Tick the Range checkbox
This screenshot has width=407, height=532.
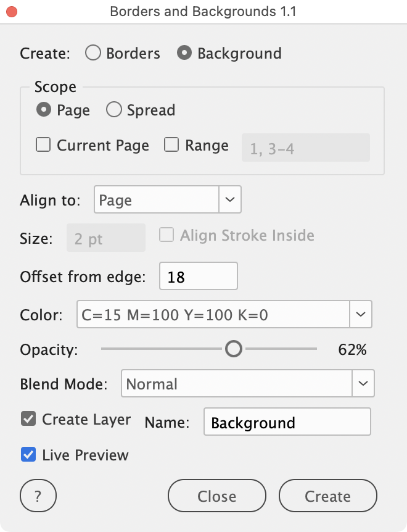(x=171, y=145)
